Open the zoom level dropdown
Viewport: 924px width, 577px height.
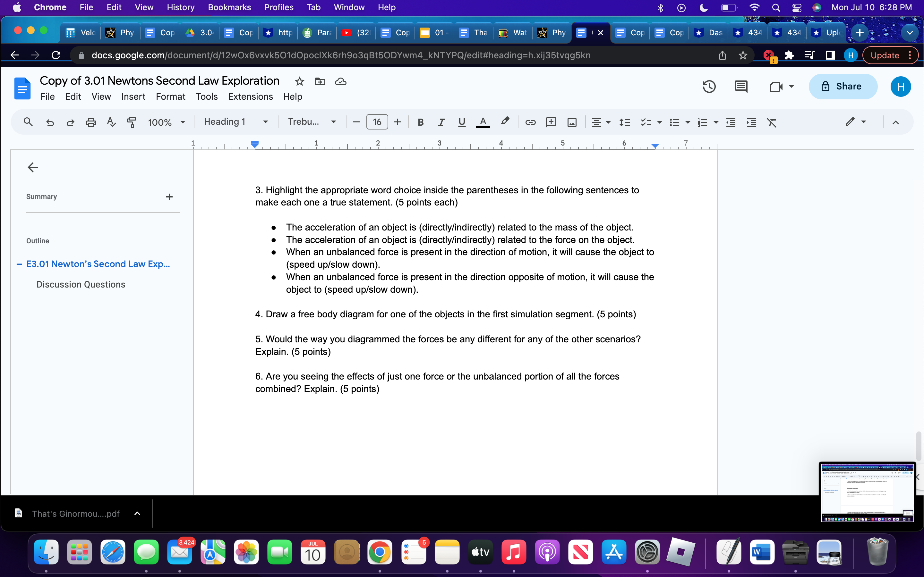coord(166,122)
